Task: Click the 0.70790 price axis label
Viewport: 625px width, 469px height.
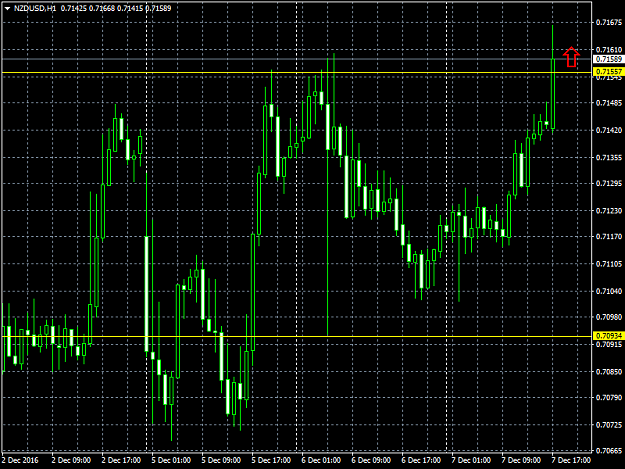Action: tap(609, 398)
